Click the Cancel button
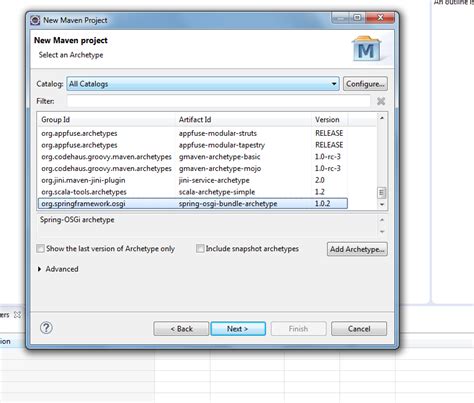 [359, 329]
